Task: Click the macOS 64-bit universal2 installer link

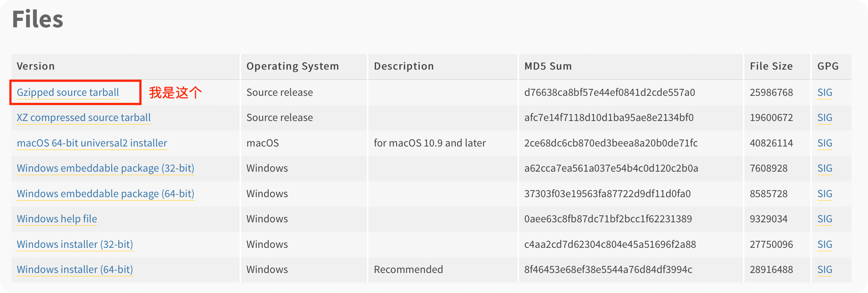Action: [92, 143]
